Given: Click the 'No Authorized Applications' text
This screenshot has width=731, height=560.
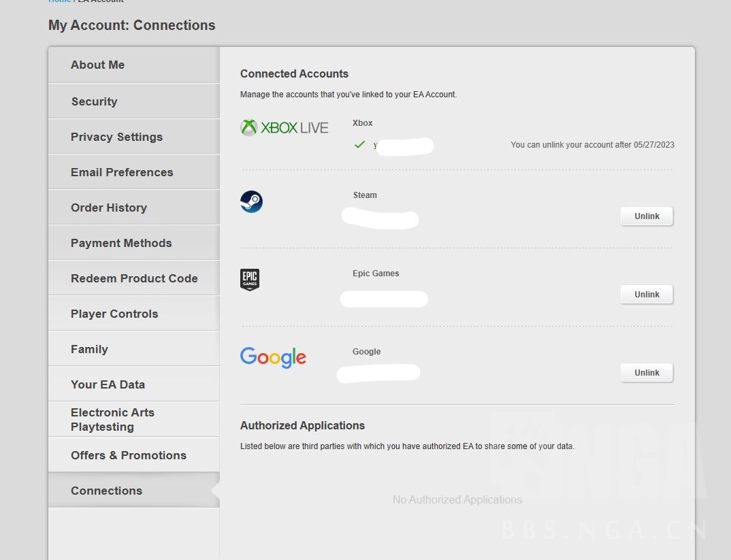Looking at the screenshot, I should pos(457,500).
